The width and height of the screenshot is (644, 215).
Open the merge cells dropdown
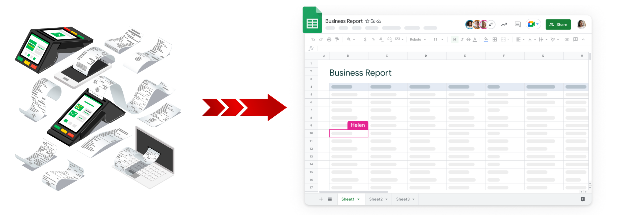click(x=505, y=40)
